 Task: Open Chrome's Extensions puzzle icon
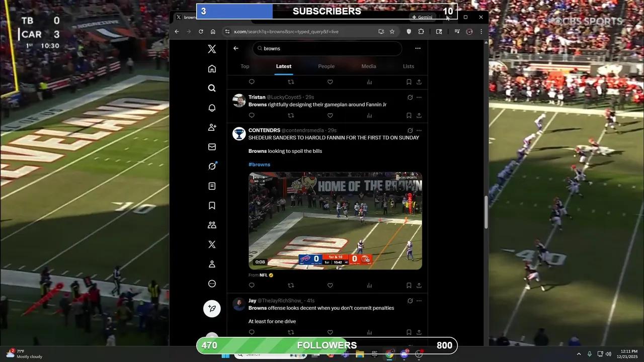click(x=421, y=31)
